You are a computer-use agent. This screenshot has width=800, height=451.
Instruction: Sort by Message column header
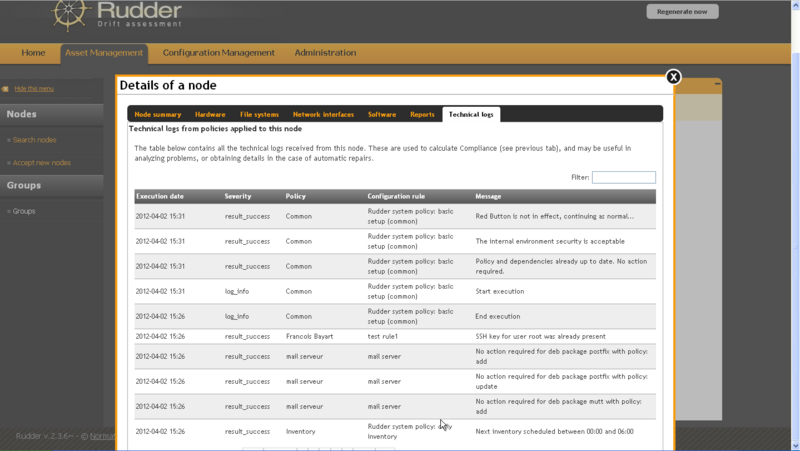tap(488, 196)
